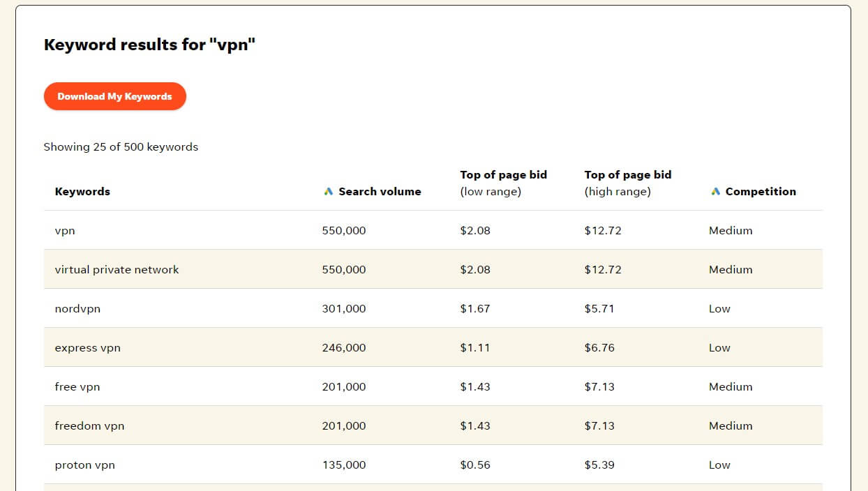Click the $1.11 low bid for express vpn
The image size is (868, 491).
coord(475,348)
